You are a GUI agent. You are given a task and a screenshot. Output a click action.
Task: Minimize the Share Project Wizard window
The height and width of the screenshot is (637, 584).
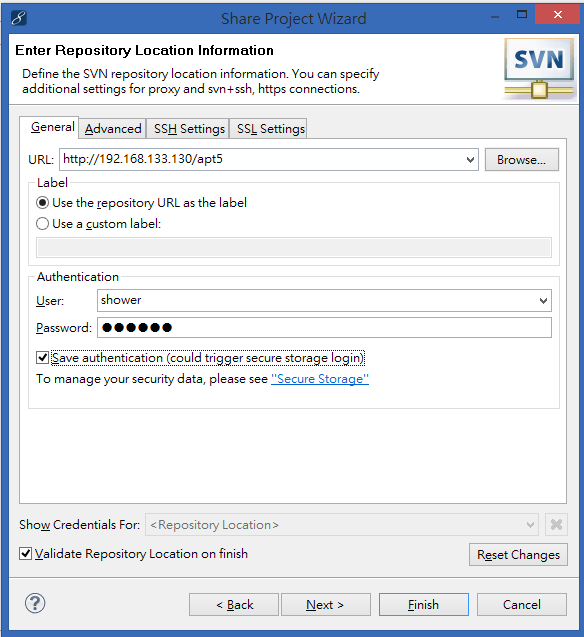pyautogui.click(x=495, y=16)
